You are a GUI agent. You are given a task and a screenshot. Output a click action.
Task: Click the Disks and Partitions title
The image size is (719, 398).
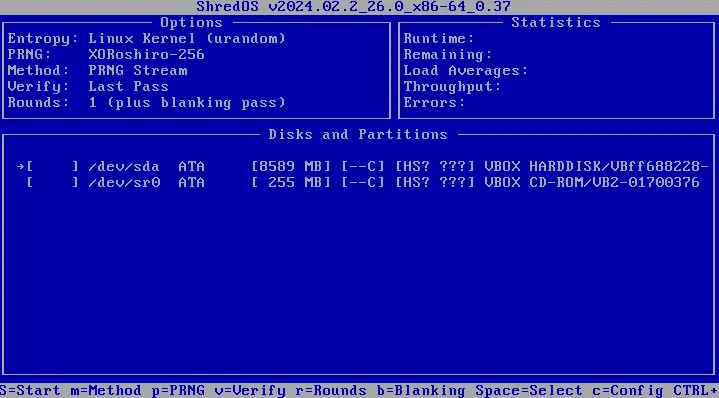pos(358,134)
